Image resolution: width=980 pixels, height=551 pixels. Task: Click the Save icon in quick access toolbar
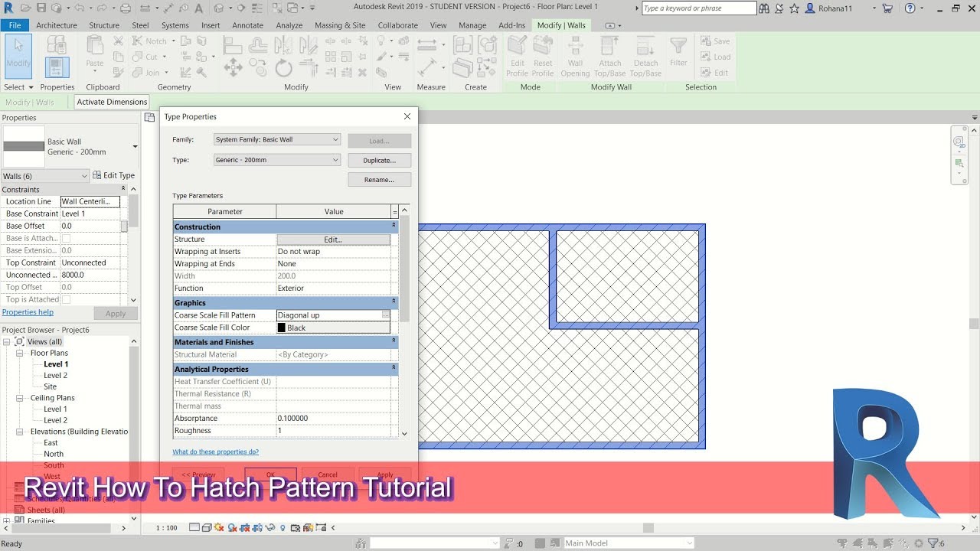point(41,8)
